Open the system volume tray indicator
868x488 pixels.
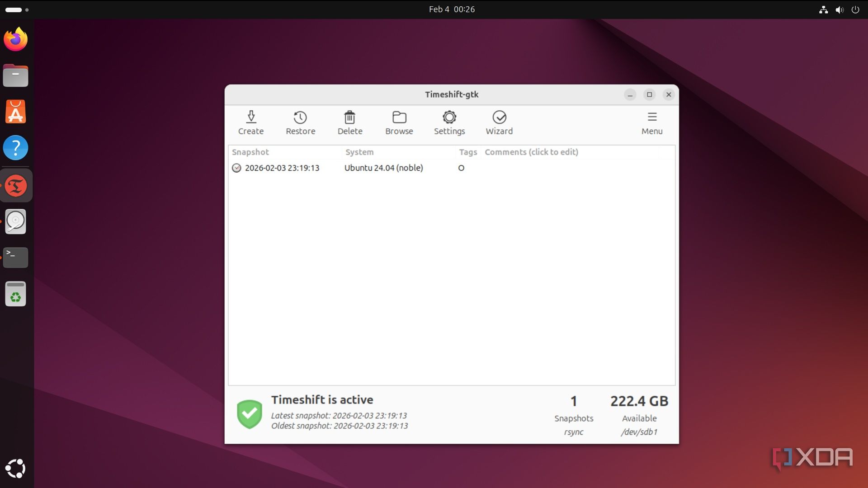tap(840, 9)
